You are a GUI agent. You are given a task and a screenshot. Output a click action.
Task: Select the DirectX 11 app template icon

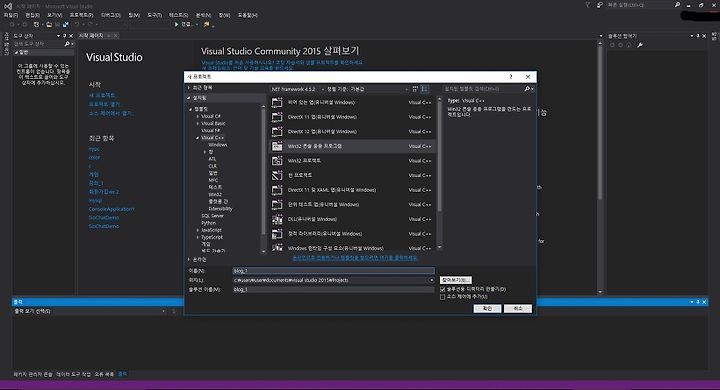coord(277,117)
